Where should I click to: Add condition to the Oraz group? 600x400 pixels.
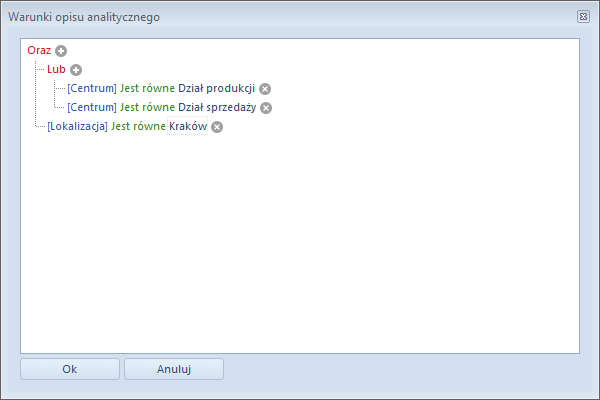coord(61,51)
